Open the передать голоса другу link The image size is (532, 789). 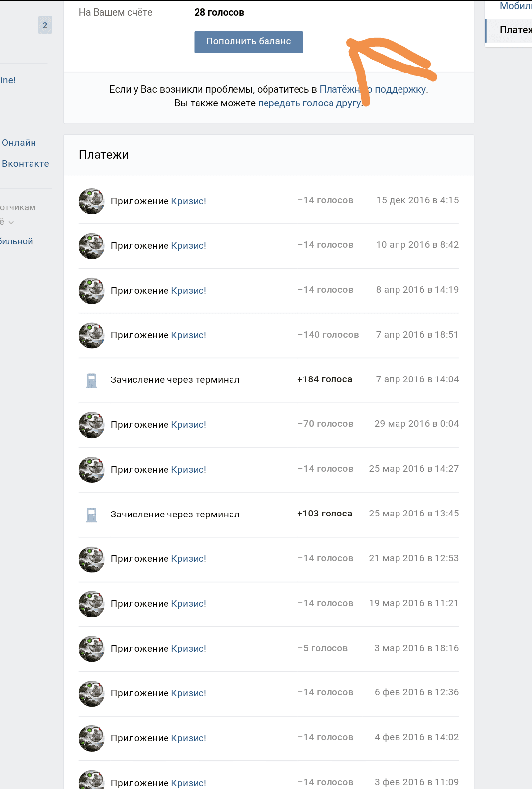[x=309, y=103]
